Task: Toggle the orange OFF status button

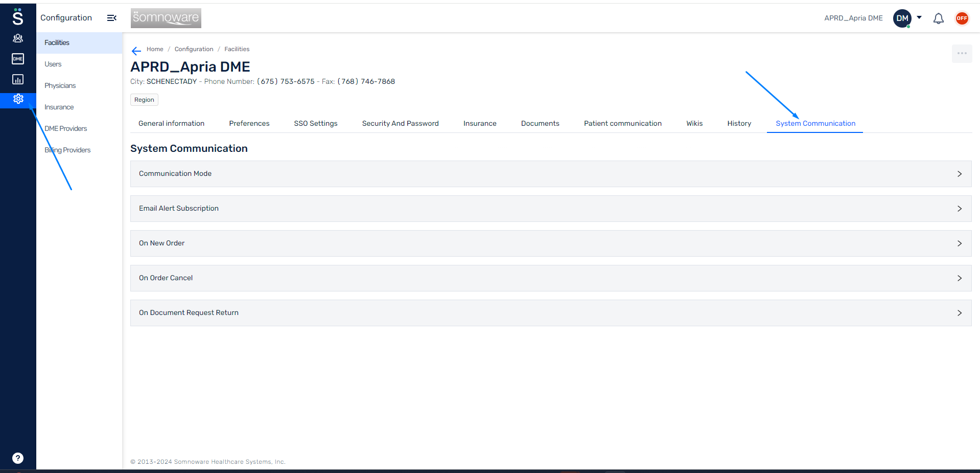Action: [x=962, y=18]
